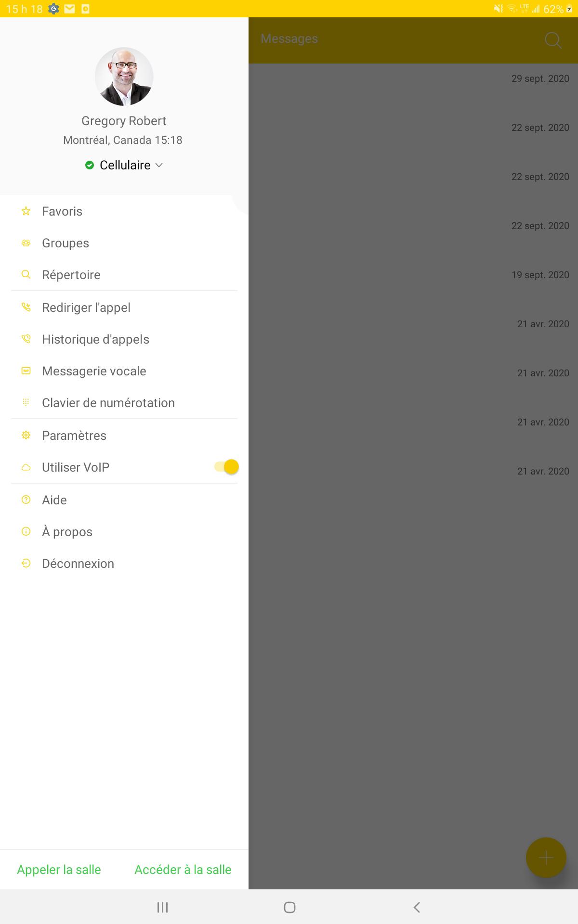Open the Historique d'appels icon
Image resolution: width=578 pixels, height=924 pixels.
click(x=26, y=339)
